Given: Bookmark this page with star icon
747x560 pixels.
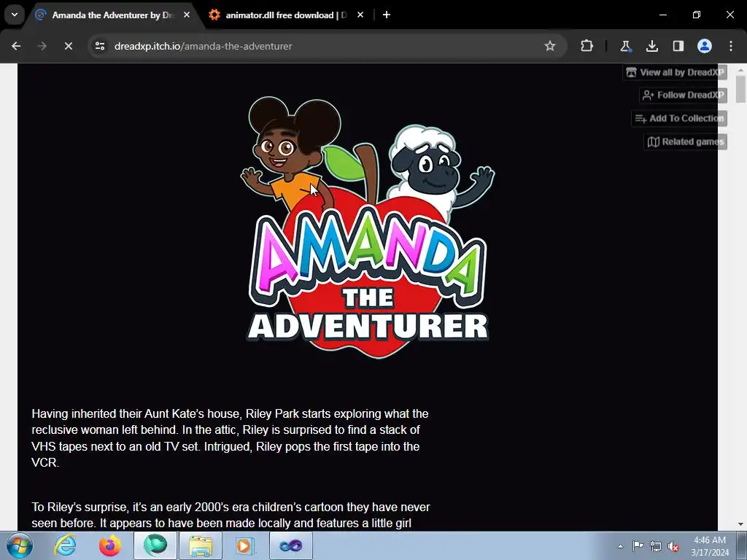Looking at the screenshot, I should coord(550,46).
